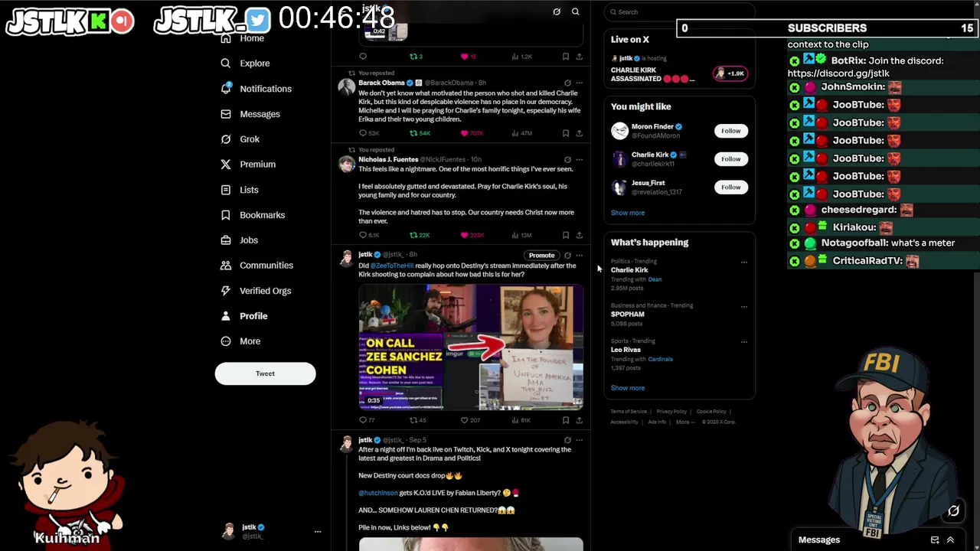Reply to the jstlk Destiny stream post

[x=363, y=420]
